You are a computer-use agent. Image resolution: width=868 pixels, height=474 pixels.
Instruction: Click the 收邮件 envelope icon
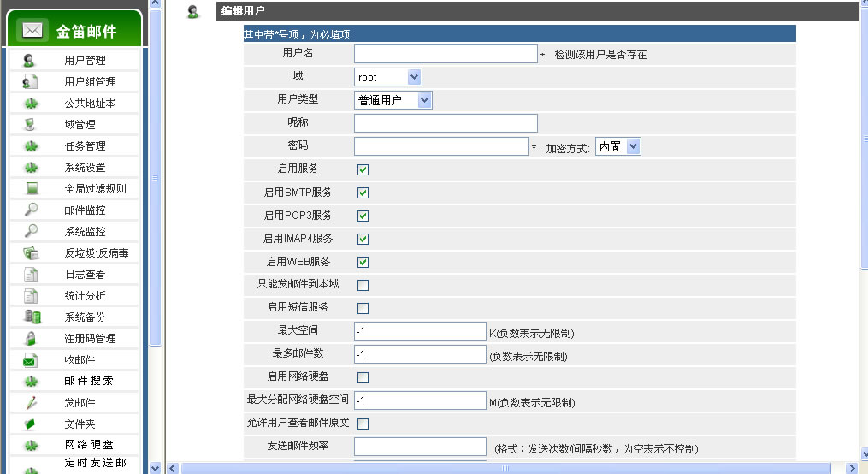(31, 360)
